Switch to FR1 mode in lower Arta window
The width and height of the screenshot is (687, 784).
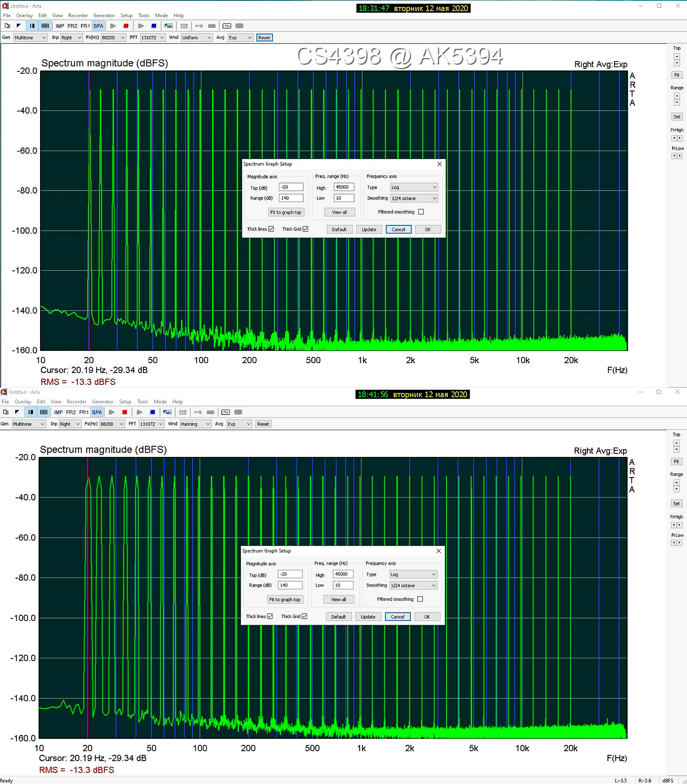pos(84,412)
